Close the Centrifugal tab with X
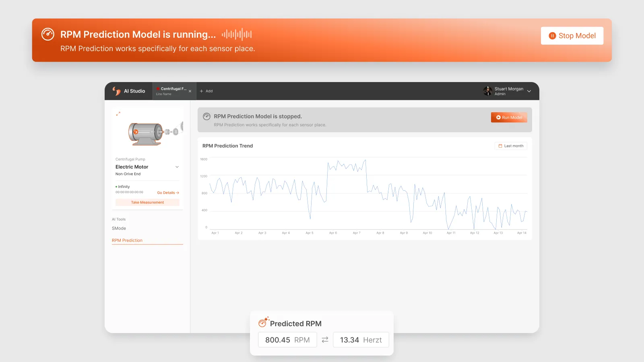Viewport: 644px width, 362px height. coord(190,91)
